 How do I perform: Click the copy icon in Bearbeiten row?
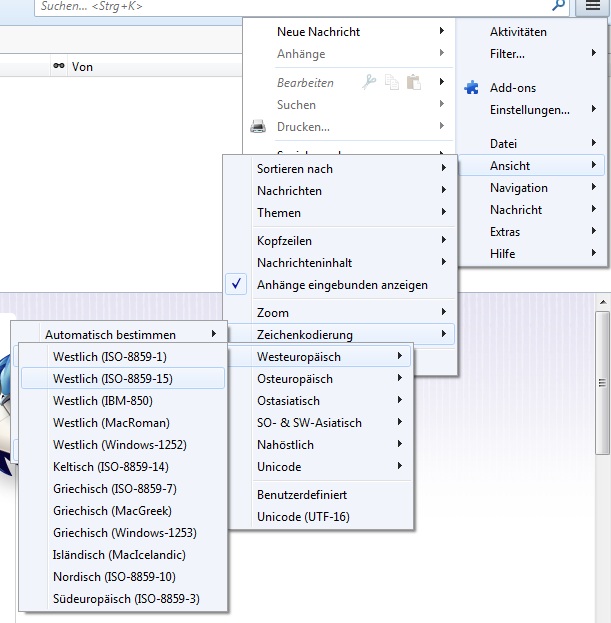(x=392, y=83)
